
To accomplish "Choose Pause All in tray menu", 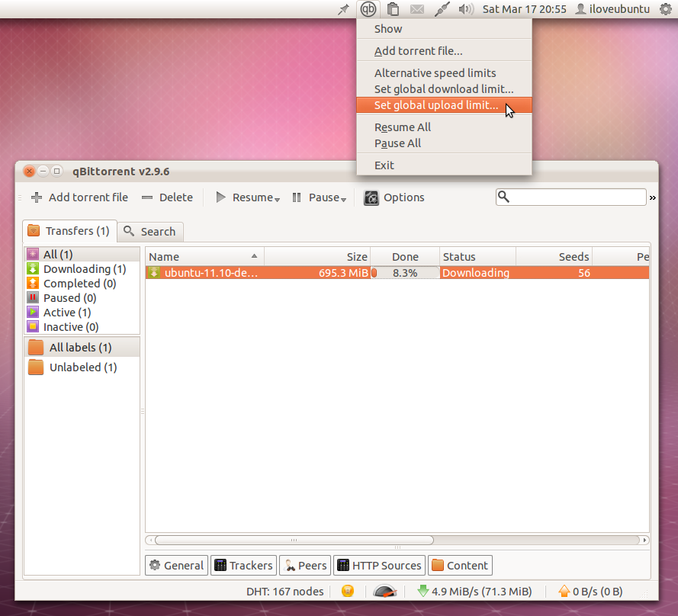I will 444,143.
